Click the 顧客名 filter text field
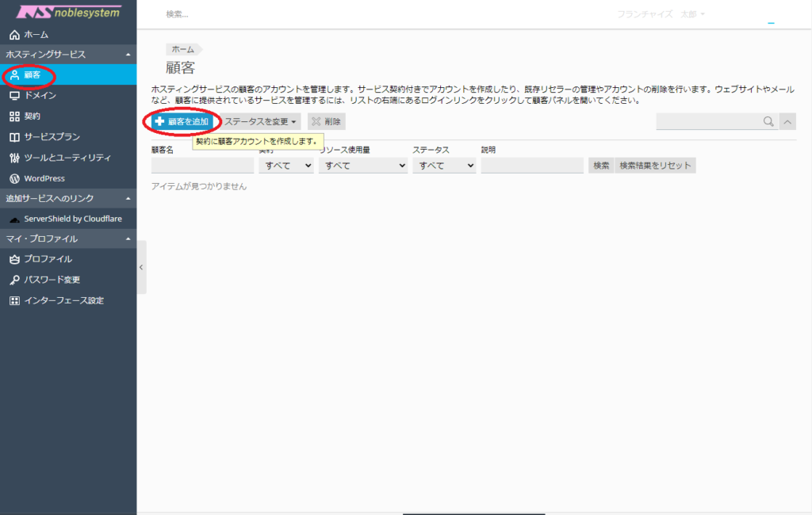Image resolution: width=812 pixels, height=515 pixels. (x=202, y=166)
